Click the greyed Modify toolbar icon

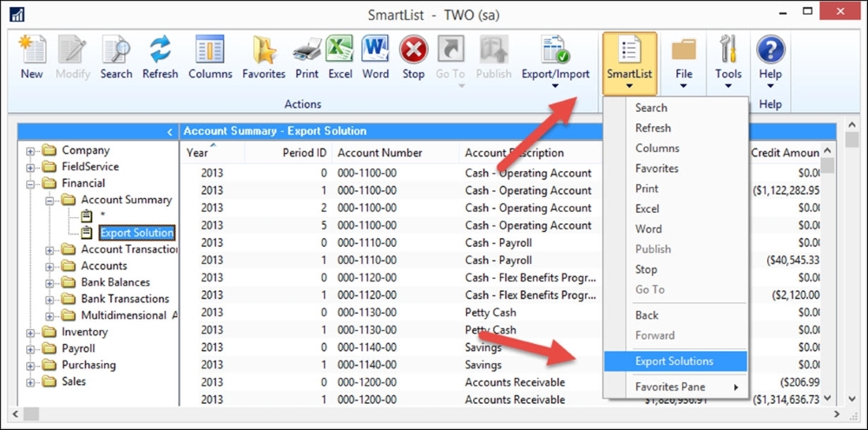pyautogui.click(x=73, y=50)
